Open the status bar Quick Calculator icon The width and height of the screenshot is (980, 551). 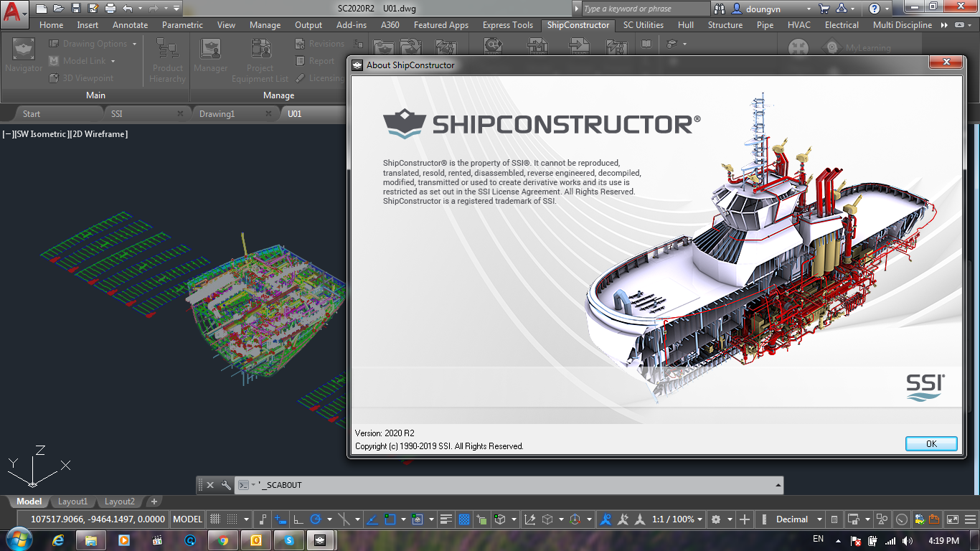834,519
